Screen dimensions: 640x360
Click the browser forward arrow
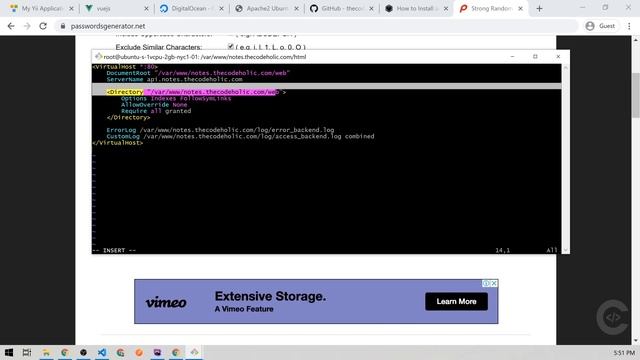pos(27,26)
